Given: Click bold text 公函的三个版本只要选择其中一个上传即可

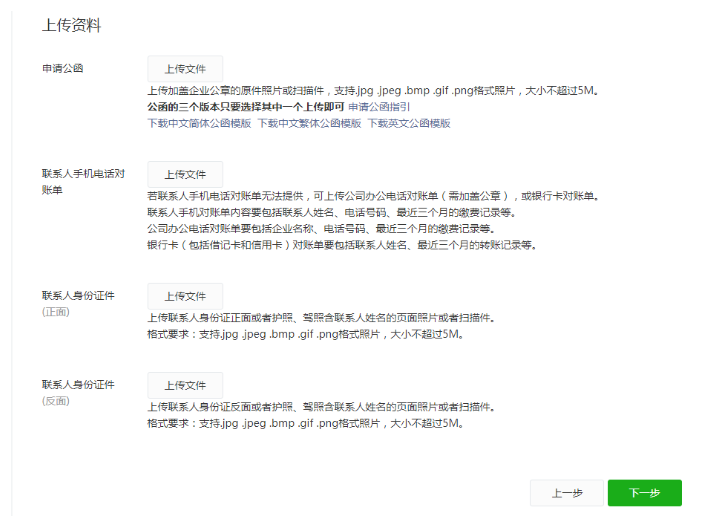Looking at the screenshot, I should coord(246,107).
